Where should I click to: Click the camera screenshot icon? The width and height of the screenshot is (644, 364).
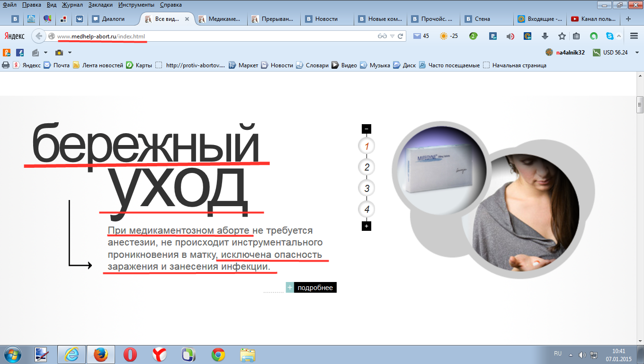click(59, 52)
